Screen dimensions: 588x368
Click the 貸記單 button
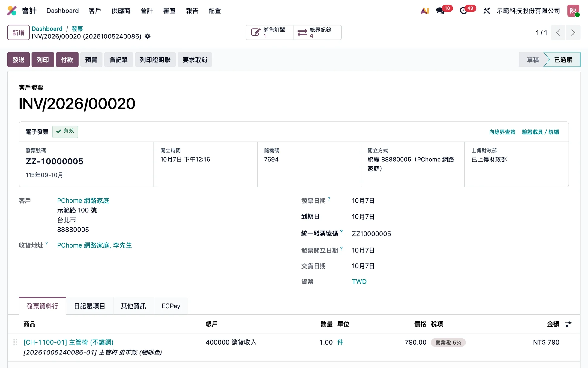[x=118, y=60]
